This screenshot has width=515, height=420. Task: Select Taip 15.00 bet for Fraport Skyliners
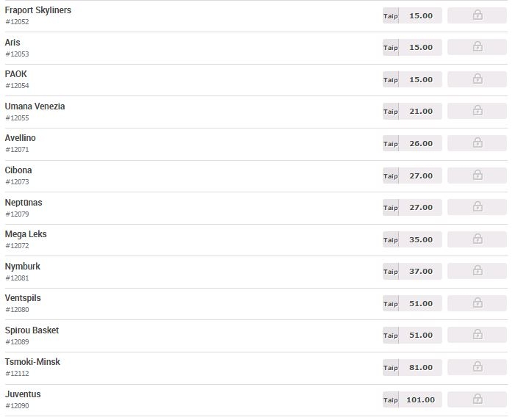pos(412,15)
